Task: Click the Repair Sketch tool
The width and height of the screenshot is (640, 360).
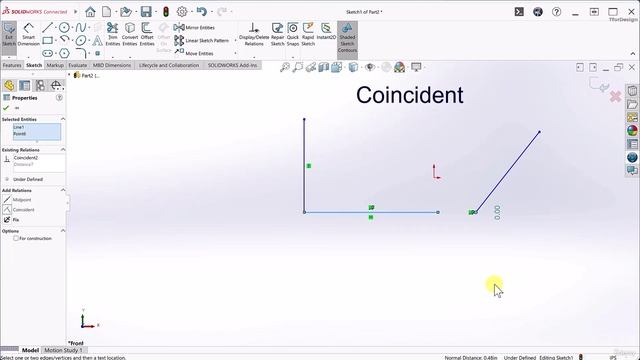Action: [x=278, y=34]
